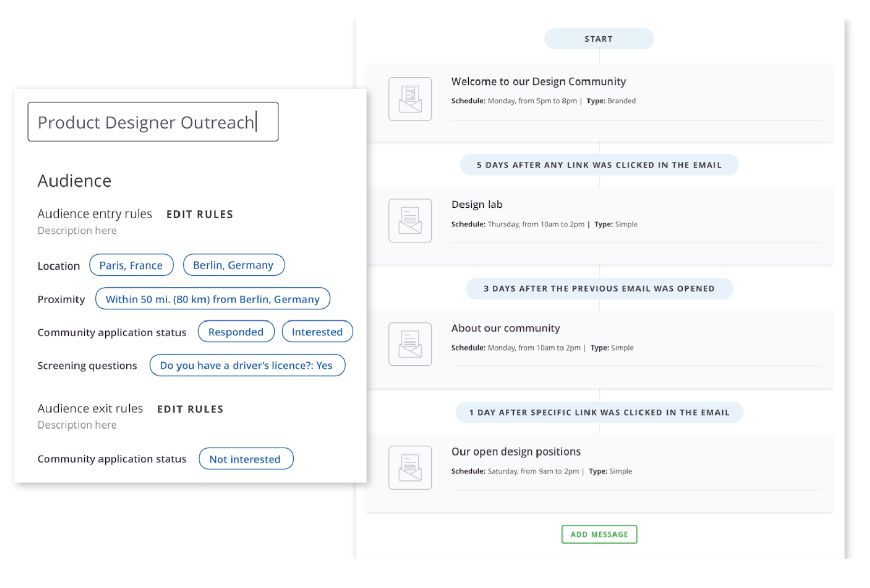Select the Berlin, Germany location tag
Screen dimensions: 870x588
pos(233,265)
